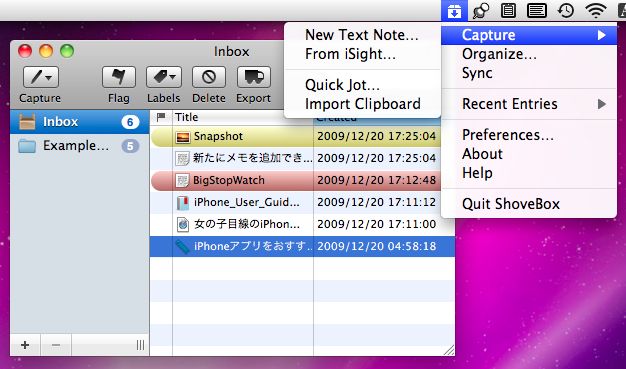The width and height of the screenshot is (626, 369).
Task: Click the clipboard menu bar icon
Action: 508,11
